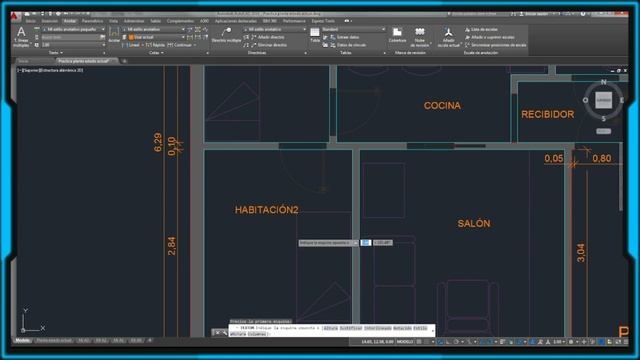This screenshot has height=360, width=640.
Task: Select the Rápida quick dimension tool
Action: (156, 45)
